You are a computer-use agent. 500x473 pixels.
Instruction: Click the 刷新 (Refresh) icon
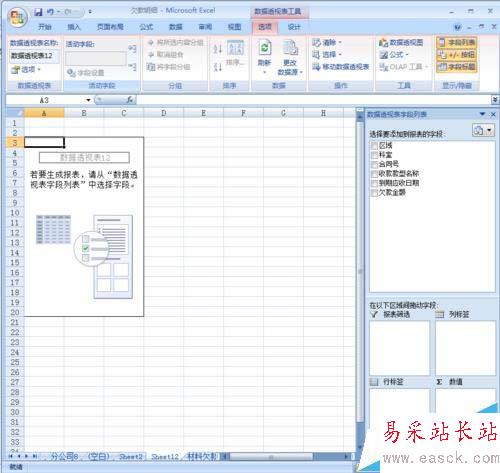point(264,48)
